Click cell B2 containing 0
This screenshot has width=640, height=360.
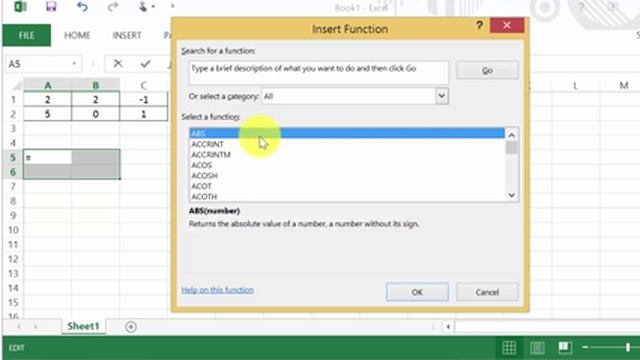(x=96, y=114)
